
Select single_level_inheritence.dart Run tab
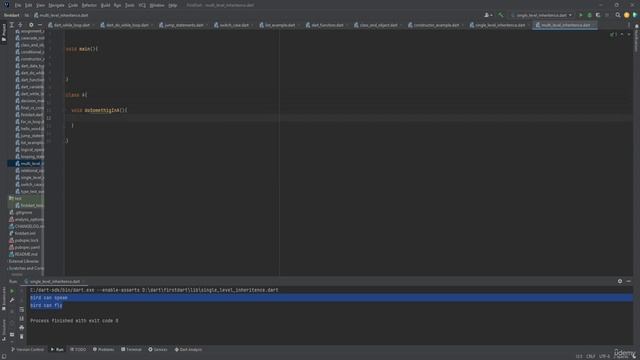pyautogui.click(x=54, y=282)
